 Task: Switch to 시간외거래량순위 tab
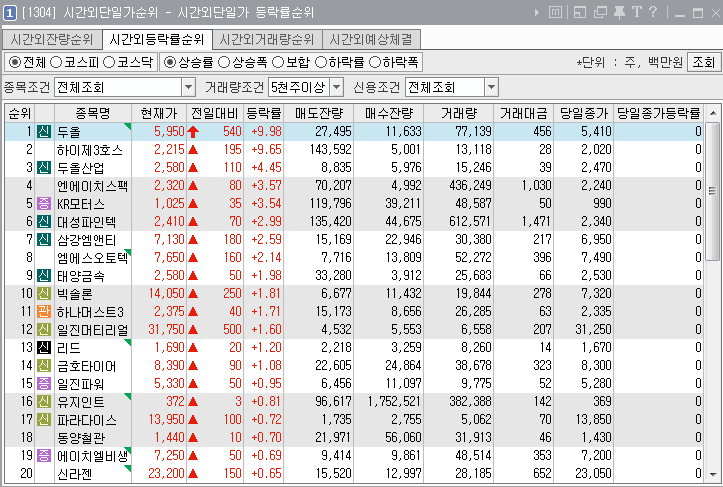(267, 39)
